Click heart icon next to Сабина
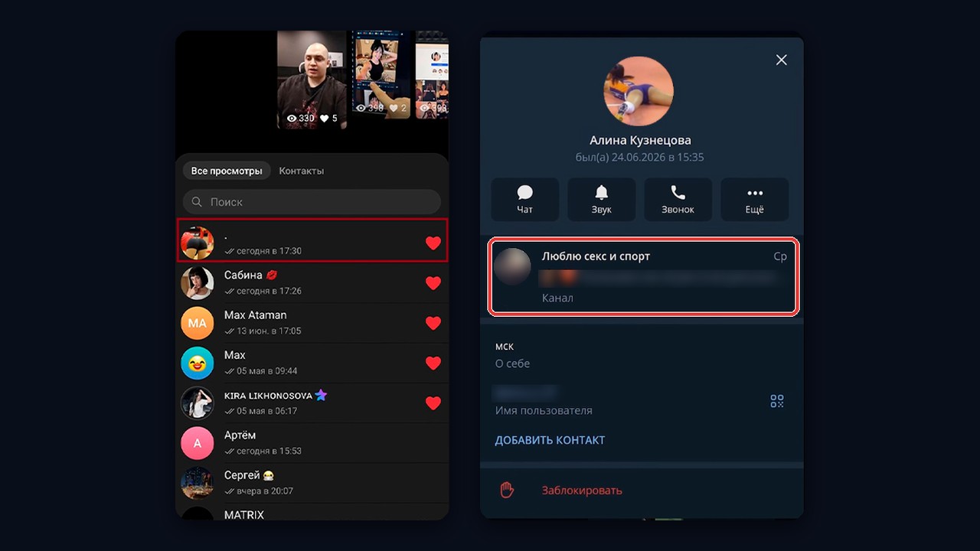Screen dimensions: 980x551 (433, 283)
